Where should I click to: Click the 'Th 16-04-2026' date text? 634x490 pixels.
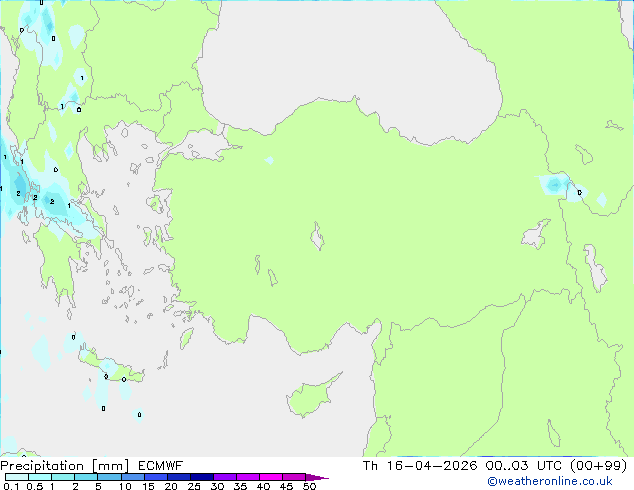click(420, 466)
